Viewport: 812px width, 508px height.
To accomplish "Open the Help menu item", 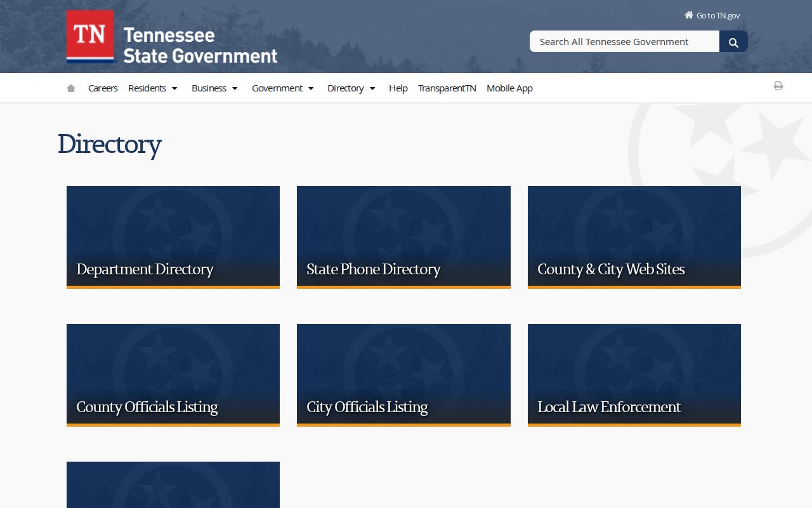I will pyautogui.click(x=398, y=88).
